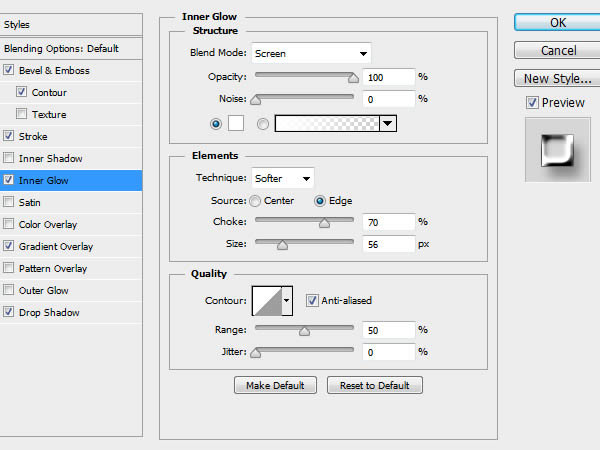The image size is (600, 450).
Task: Select the Inner Shadow style label
Action: click(x=51, y=158)
